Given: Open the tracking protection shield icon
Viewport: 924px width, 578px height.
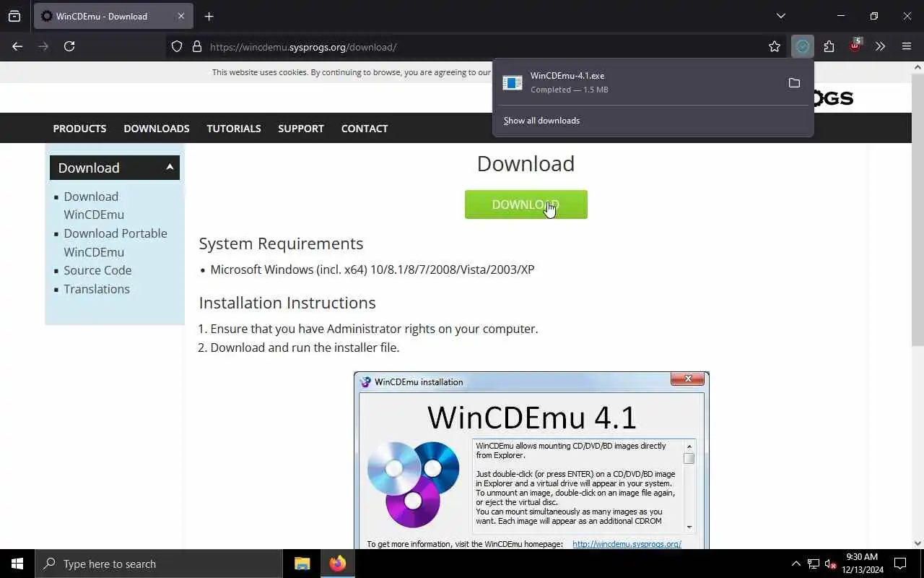Looking at the screenshot, I should [x=177, y=46].
